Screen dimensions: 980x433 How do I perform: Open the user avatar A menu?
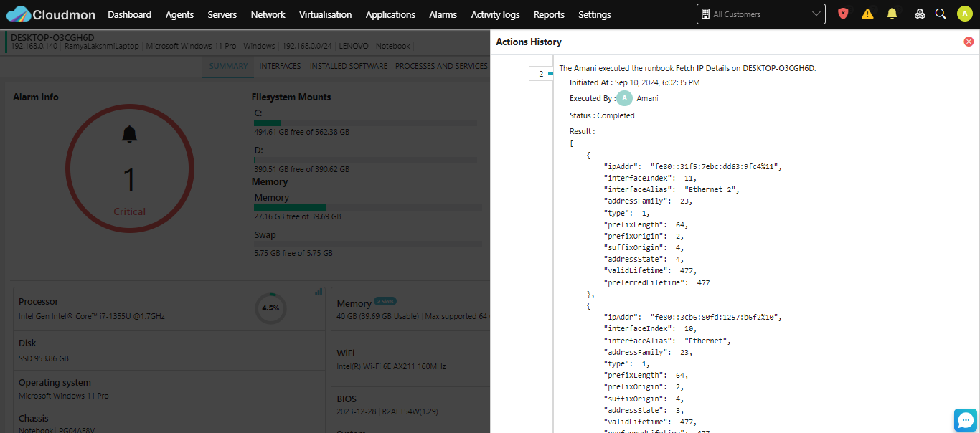[x=964, y=14]
